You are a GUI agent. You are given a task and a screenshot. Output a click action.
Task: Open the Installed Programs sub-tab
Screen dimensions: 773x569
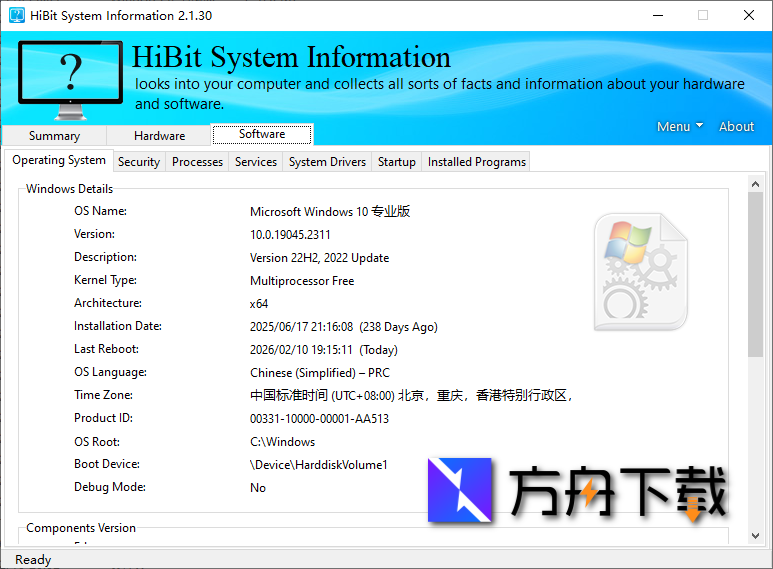coord(477,162)
